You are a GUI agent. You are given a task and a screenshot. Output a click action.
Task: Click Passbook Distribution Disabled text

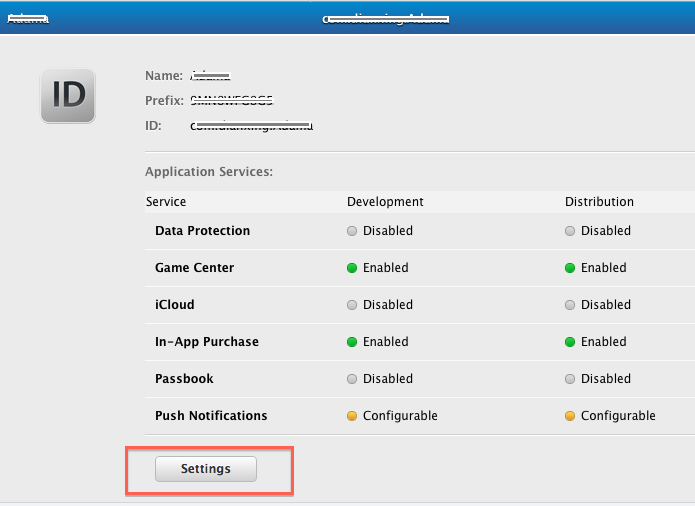(606, 379)
